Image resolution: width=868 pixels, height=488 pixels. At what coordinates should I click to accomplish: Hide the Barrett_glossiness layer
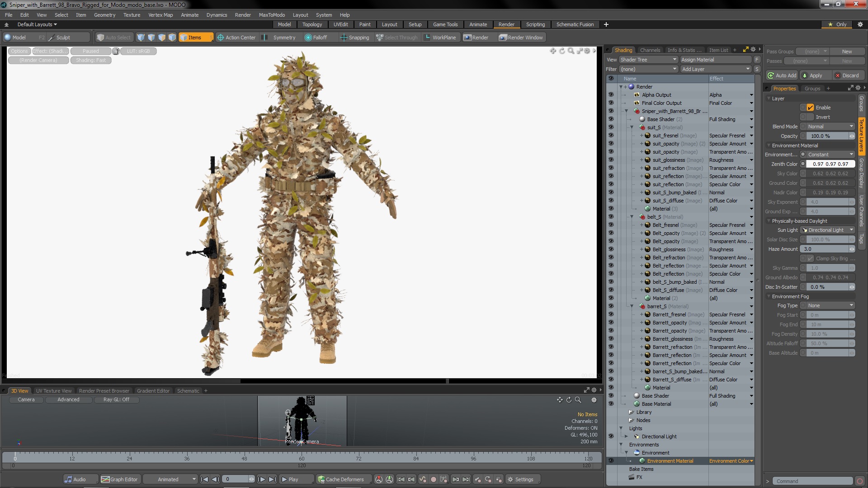[611, 339]
